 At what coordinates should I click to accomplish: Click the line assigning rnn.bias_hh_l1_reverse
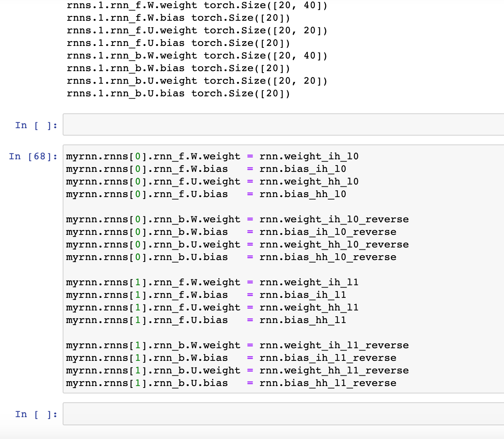pos(231,383)
